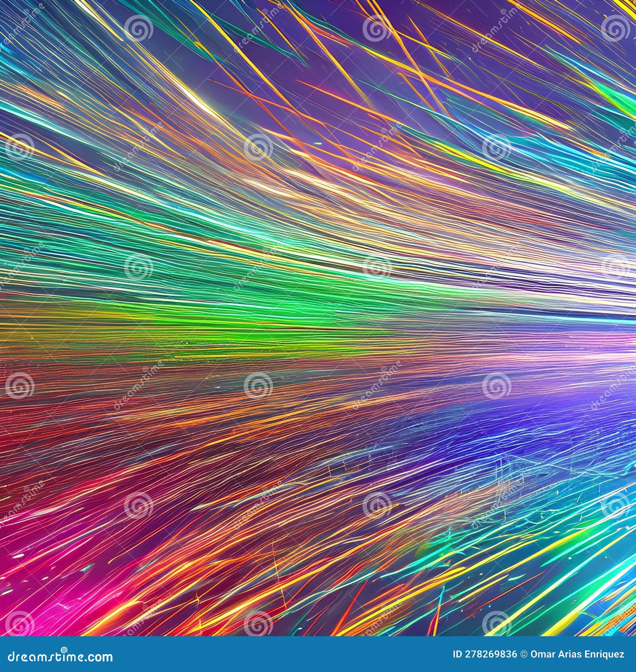
Task: Select the blue bar at the bottom
Action: 318,654
